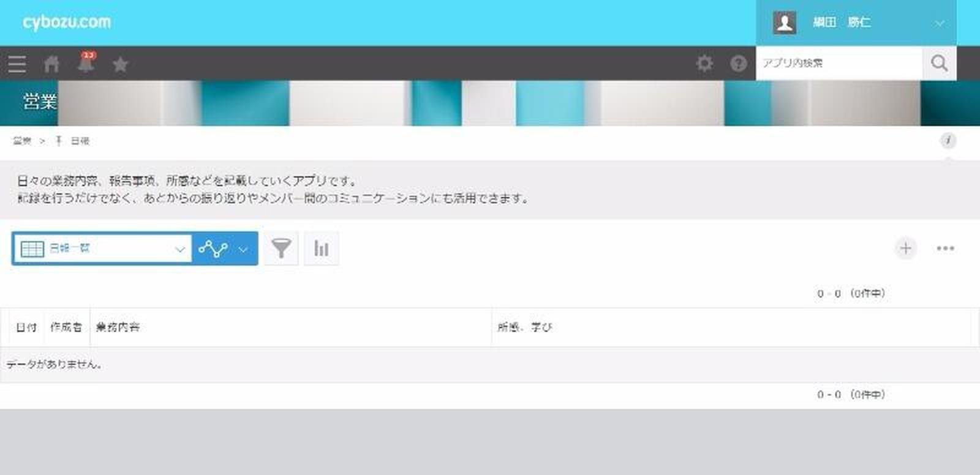Screen dimensions: 980x475
Task: Open the notifications bell
Action: (86, 63)
